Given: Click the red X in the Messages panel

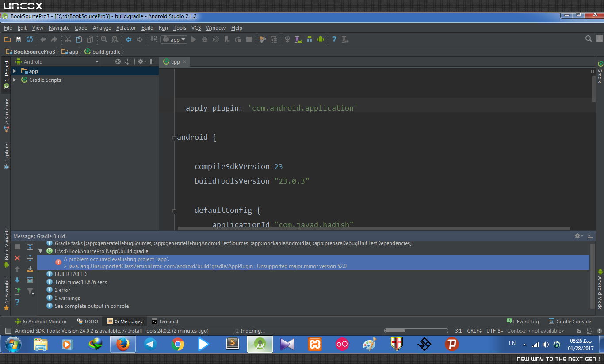Looking at the screenshot, I should click(x=17, y=258).
